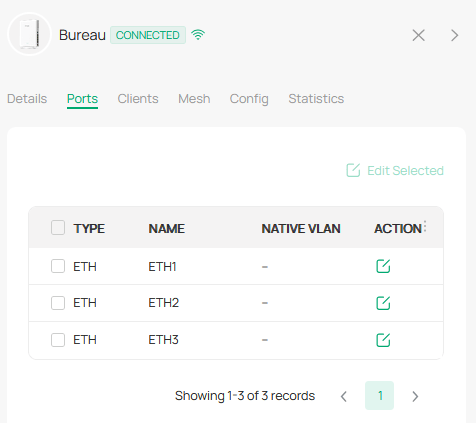The height and width of the screenshot is (423, 476).
Task: Click the green Wi-Fi signal icon
Action: tap(198, 35)
